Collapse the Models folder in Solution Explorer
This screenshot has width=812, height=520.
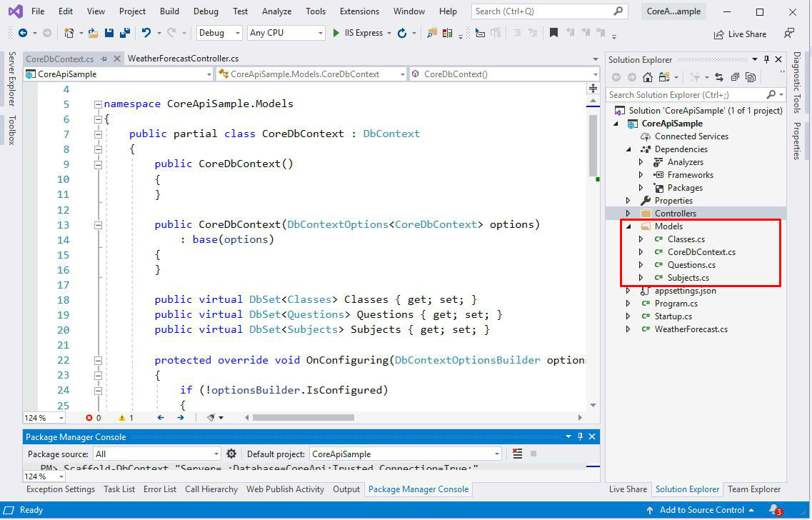point(628,226)
